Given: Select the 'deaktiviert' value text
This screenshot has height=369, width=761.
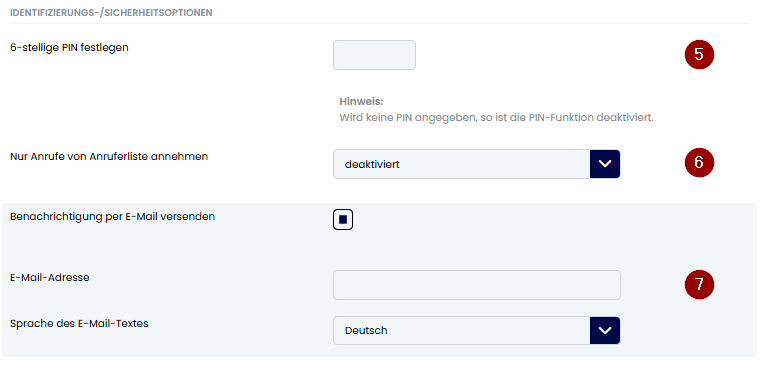Looking at the screenshot, I should (x=372, y=165).
